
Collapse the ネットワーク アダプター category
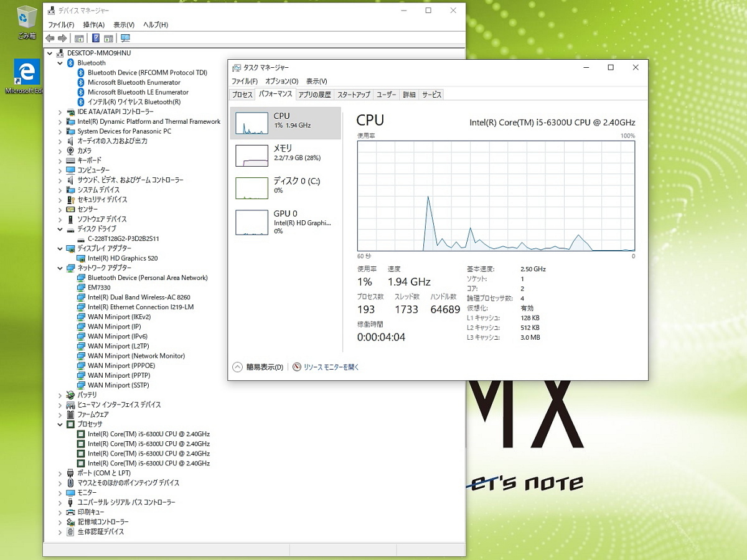point(60,268)
